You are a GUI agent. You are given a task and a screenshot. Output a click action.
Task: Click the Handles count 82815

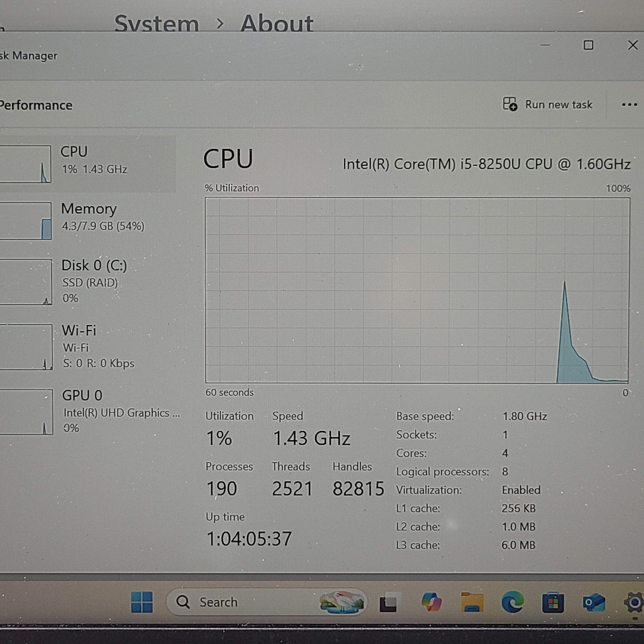coord(358,489)
